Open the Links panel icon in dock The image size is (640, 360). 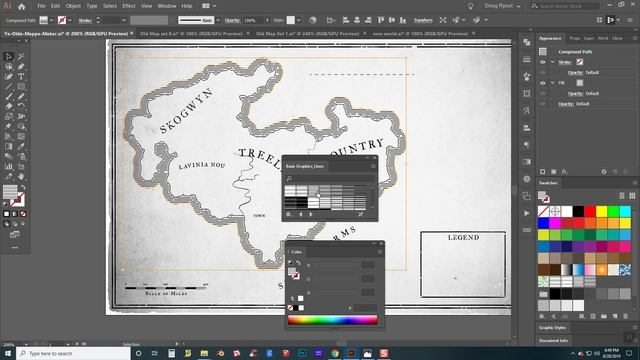(x=527, y=230)
